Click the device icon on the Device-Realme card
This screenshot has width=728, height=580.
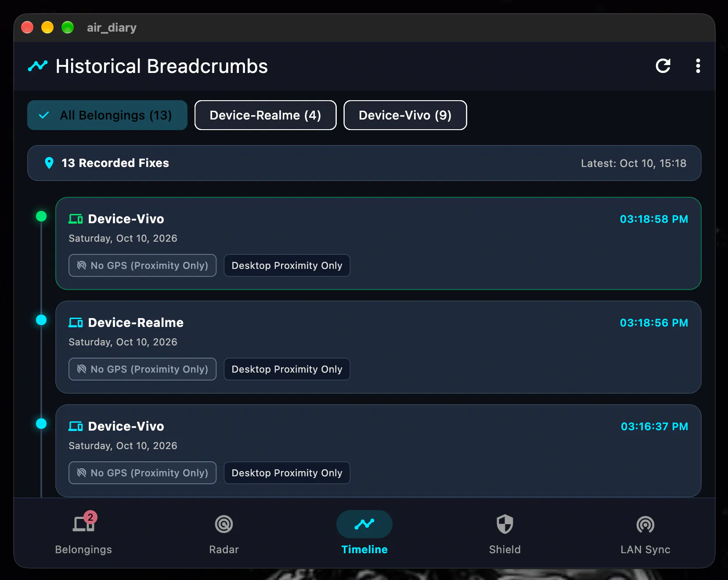tap(76, 323)
